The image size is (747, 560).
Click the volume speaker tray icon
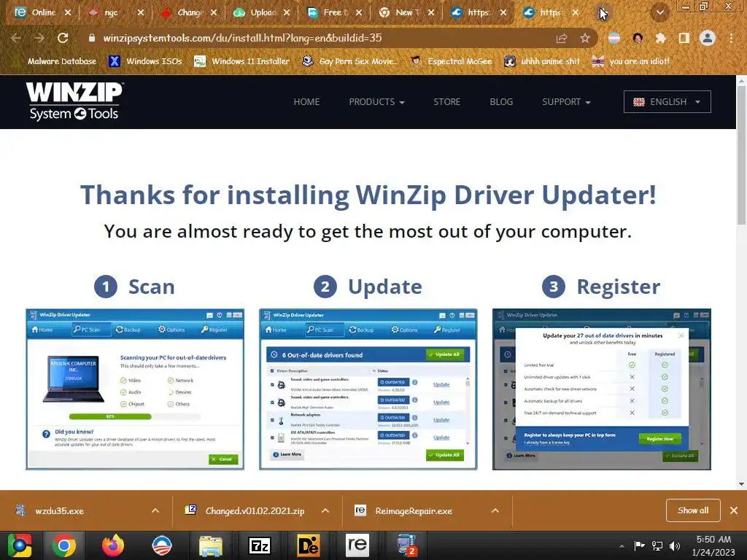(675, 546)
